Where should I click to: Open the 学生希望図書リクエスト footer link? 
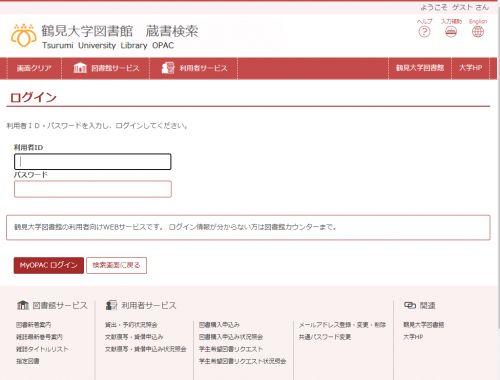[x=231, y=349]
